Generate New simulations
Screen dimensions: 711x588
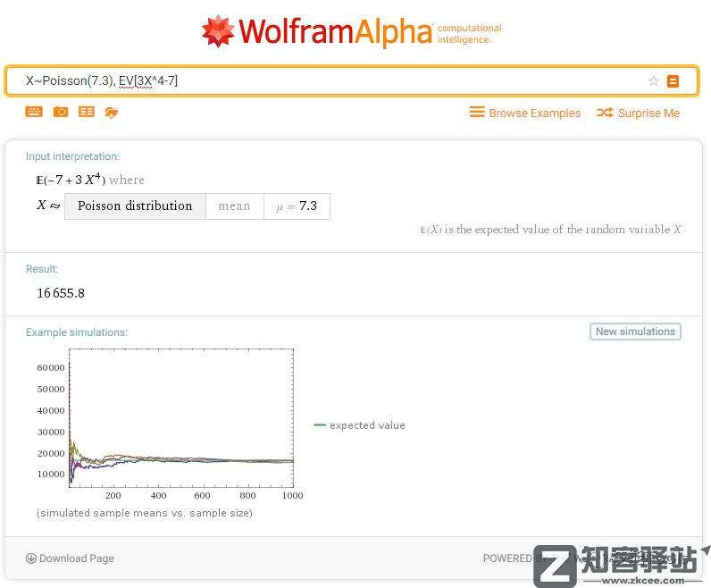635,332
